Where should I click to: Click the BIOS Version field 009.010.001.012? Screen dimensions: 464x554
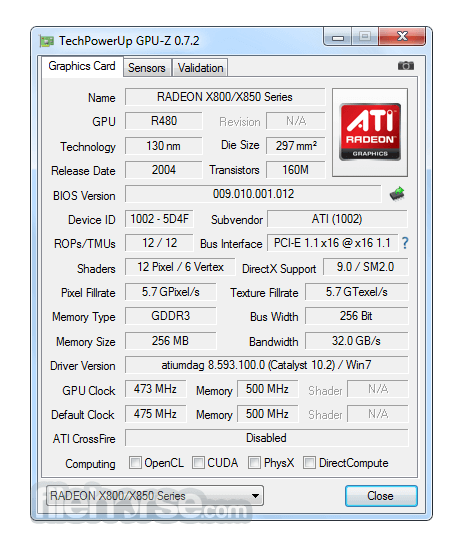253,194
